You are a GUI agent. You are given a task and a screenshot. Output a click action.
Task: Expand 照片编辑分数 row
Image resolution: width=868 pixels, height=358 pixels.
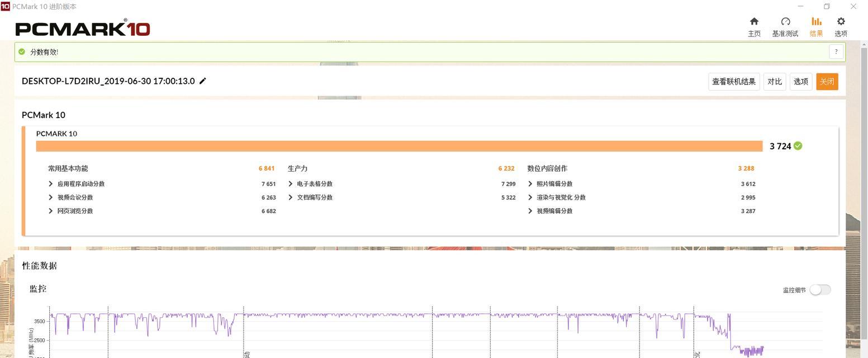point(530,184)
